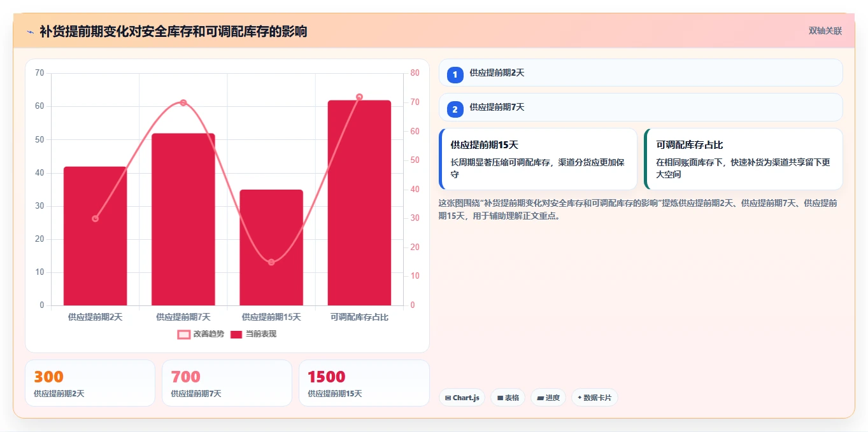Click the 供应提前期2天 list row text
Viewport: 868px width, 432px height.
(x=497, y=73)
